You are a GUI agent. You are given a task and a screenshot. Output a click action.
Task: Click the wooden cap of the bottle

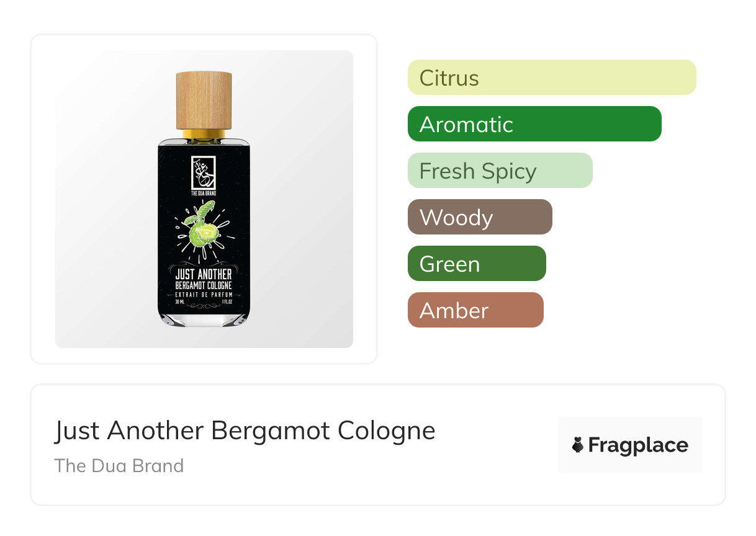coord(204,100)
